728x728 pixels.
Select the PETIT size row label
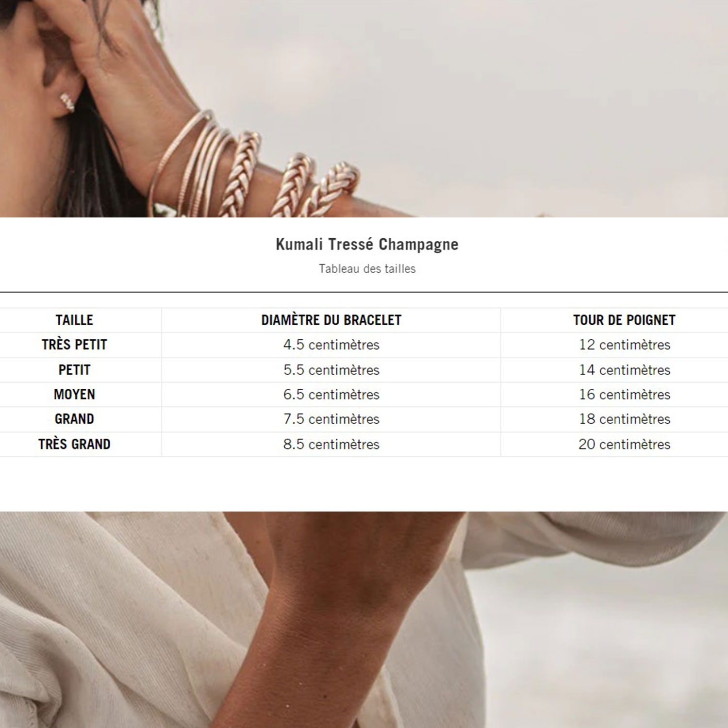pos(74,370)
